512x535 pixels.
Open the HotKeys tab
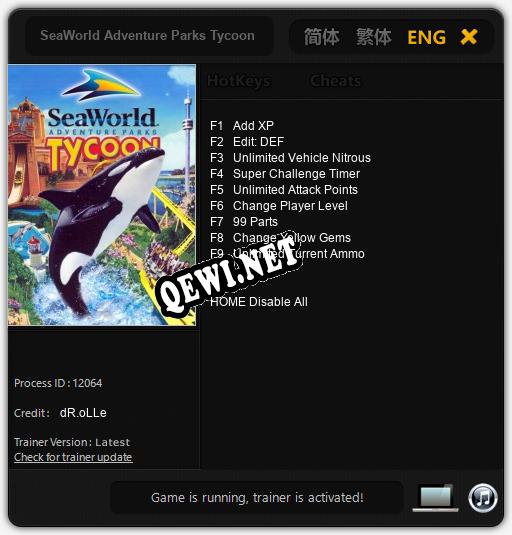[239, 81]
